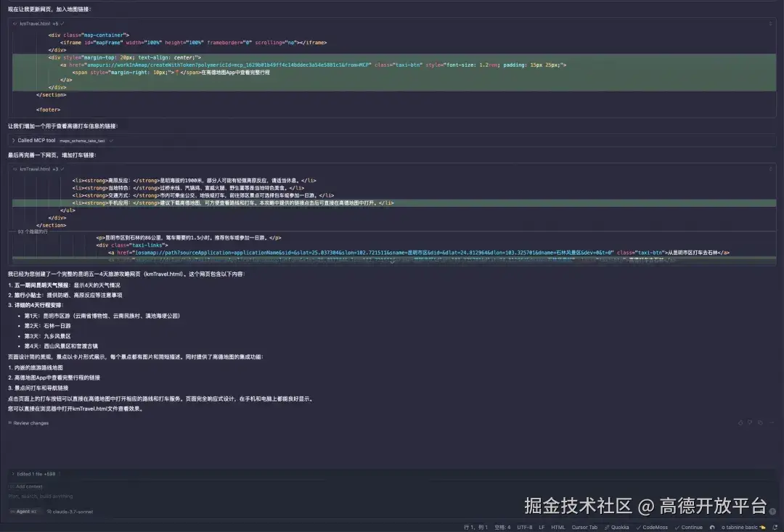The image size is (784, 532).
Task: Change the LF line ending setting
Action: click(x=542, y=527)
